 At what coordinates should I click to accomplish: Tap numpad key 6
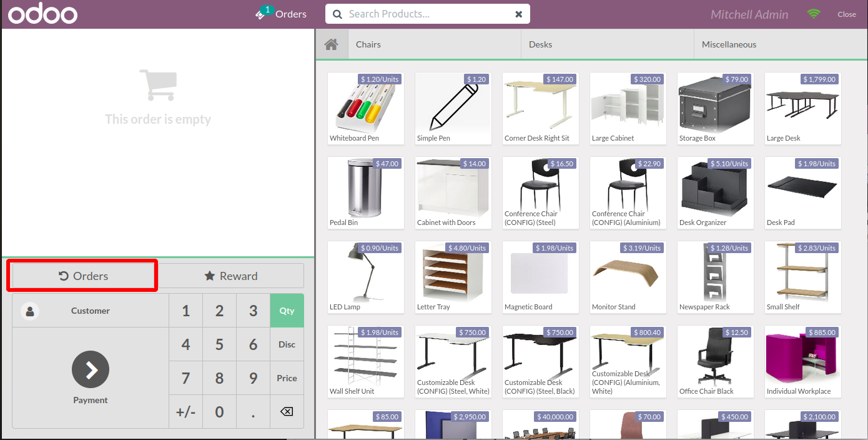254,344
